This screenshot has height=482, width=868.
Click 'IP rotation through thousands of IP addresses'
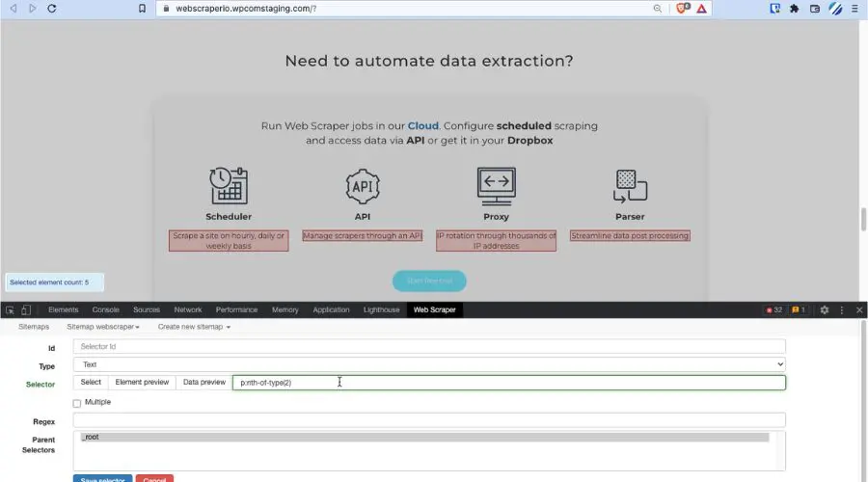[x=496, y=241]
